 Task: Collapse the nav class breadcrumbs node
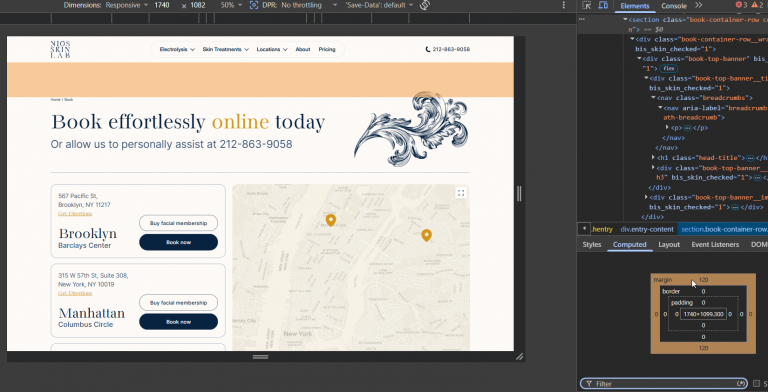[x=653, y=98]
